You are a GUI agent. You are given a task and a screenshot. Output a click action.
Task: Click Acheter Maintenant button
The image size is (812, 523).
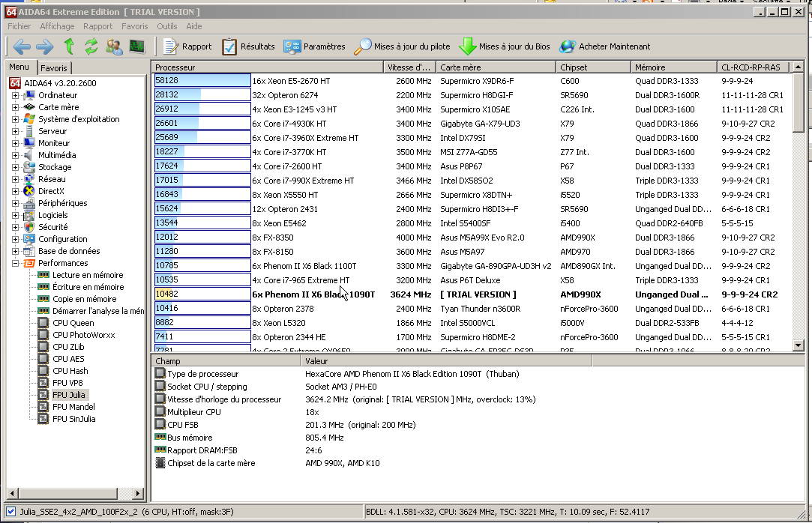[x=605, y=46]
